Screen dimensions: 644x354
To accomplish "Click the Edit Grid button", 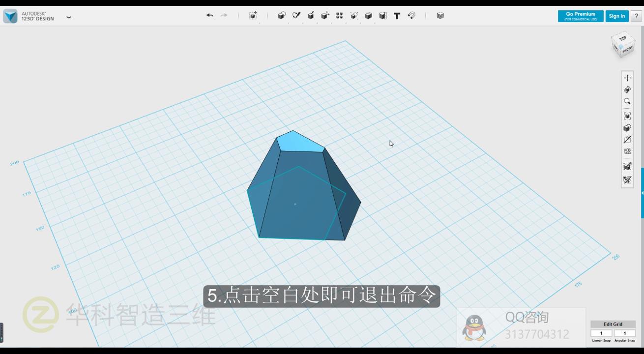I will (x=613, y=324).
